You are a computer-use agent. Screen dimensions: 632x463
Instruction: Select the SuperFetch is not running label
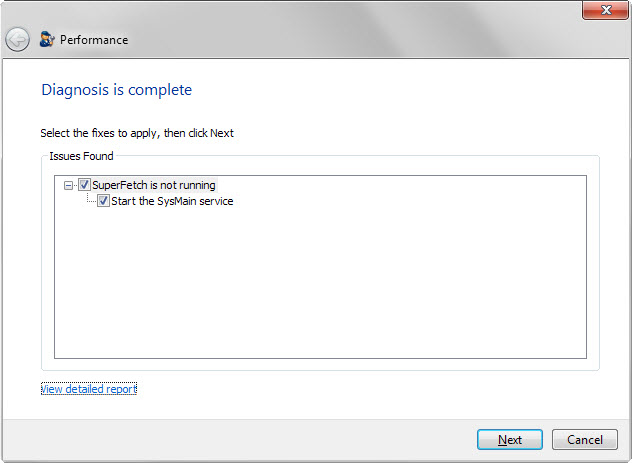click(x=154, y=185)
